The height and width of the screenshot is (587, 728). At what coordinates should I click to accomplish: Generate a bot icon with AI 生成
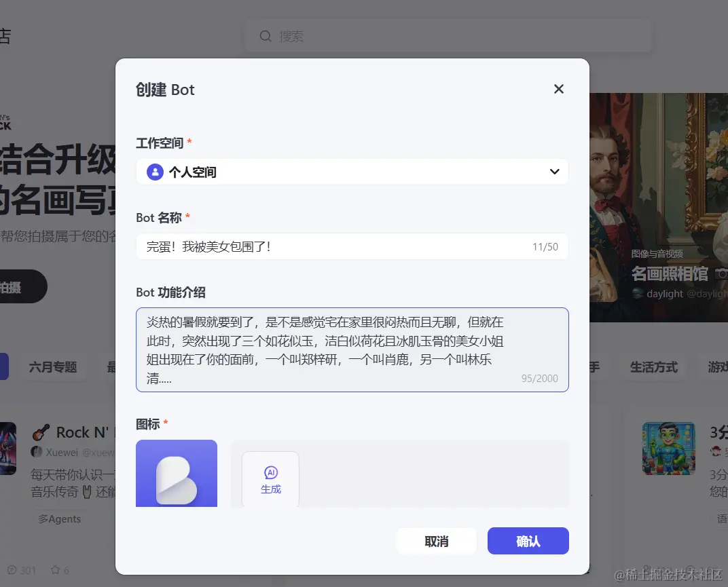pos(270,479)
